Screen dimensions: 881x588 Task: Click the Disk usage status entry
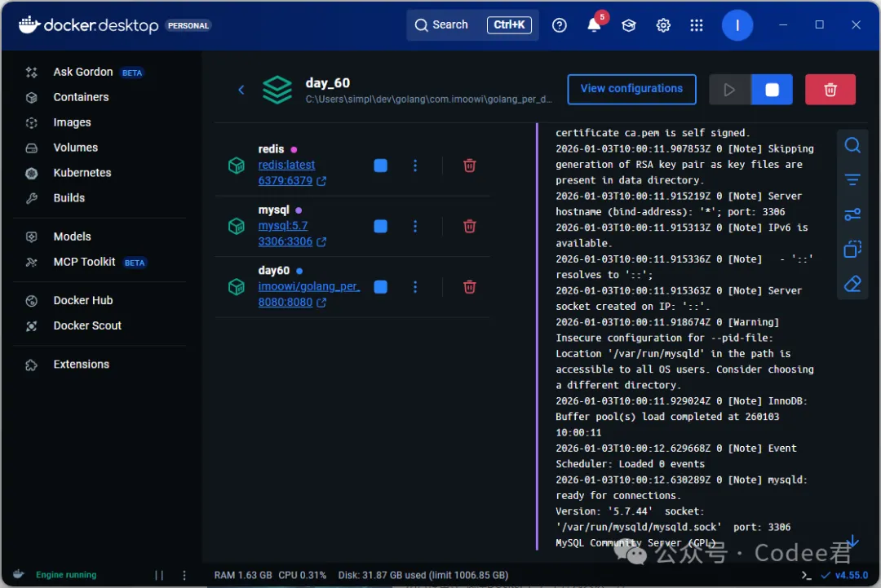click(x=423, y=575)
